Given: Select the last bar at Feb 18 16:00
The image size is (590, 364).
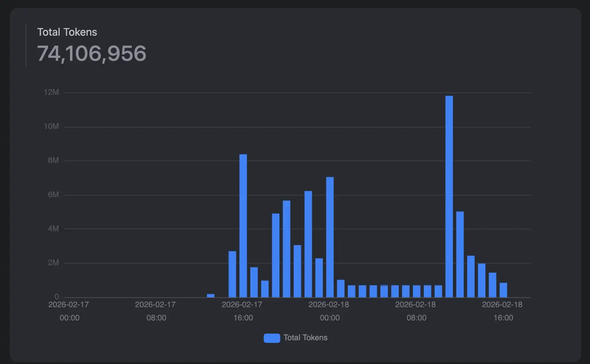Looking at the screenshot, I should pos(503,290).
